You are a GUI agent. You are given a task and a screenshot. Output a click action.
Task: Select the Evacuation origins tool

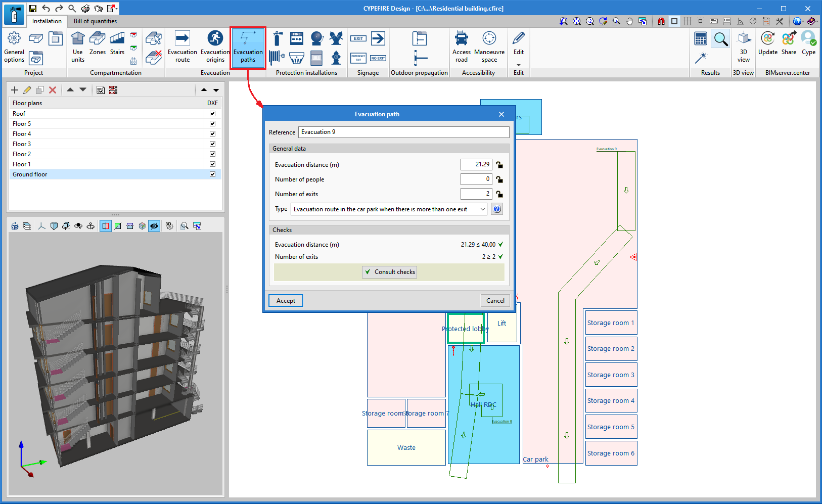[x=215, y=47]
